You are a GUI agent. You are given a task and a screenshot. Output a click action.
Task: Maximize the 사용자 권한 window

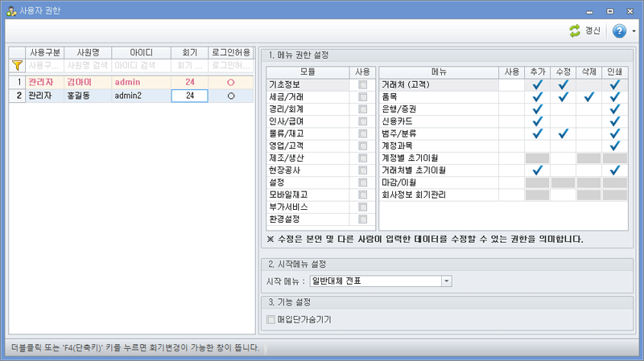(610, 11)
